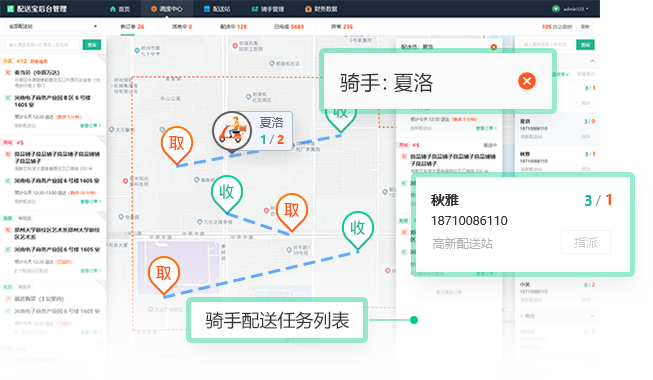Click the order search input field
This screenshot has height=380, width=653.
click(x=42, y=45)
